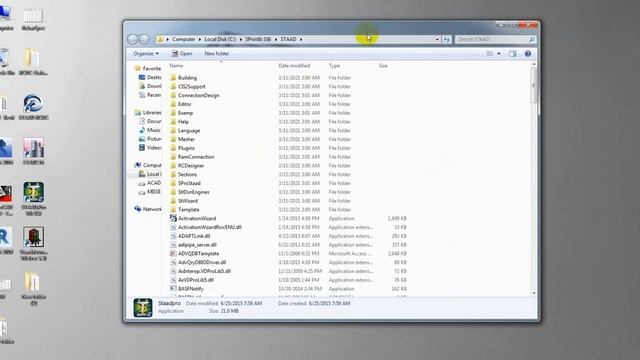
Task: Expand the breadcrumb arrow after Computer
Action: 200,39
